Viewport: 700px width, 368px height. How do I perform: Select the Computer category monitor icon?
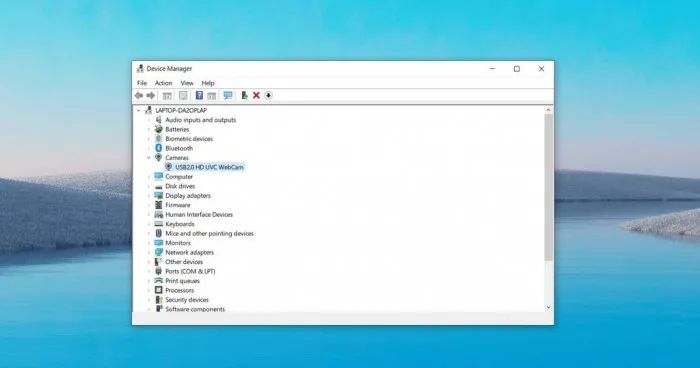coord(158,176)
